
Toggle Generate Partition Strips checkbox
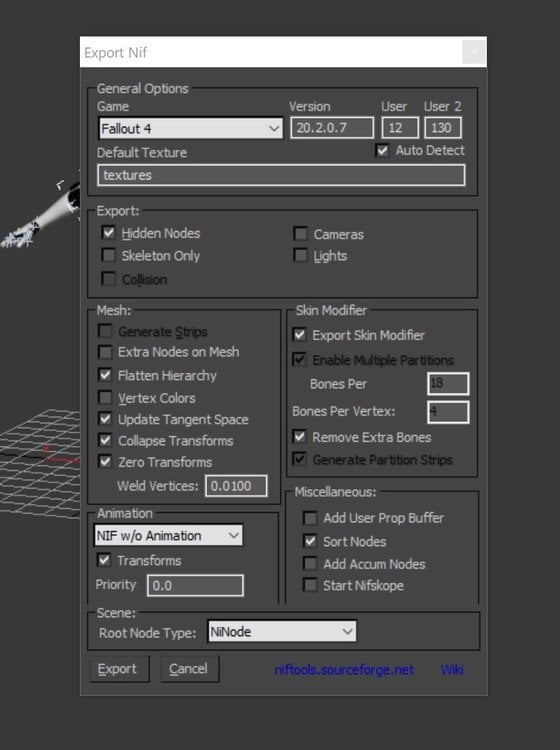pos(299,459)
